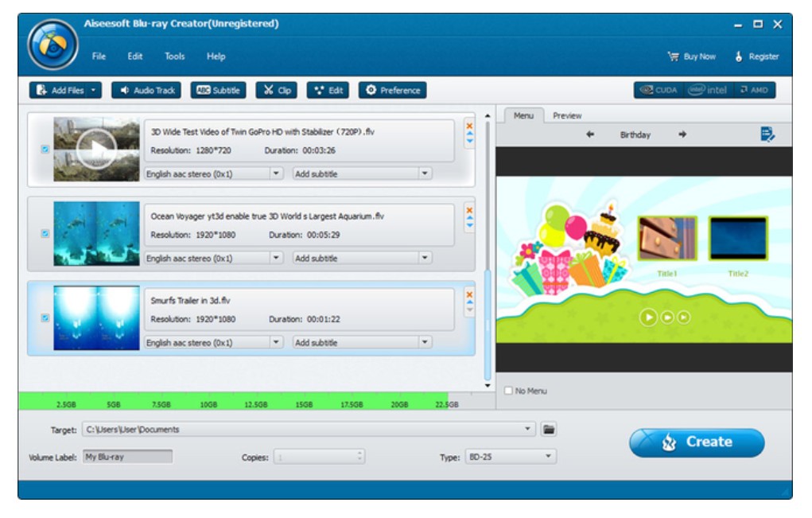
Task: Go to previous menu template arrow
Action: click(x=590, y=134)
